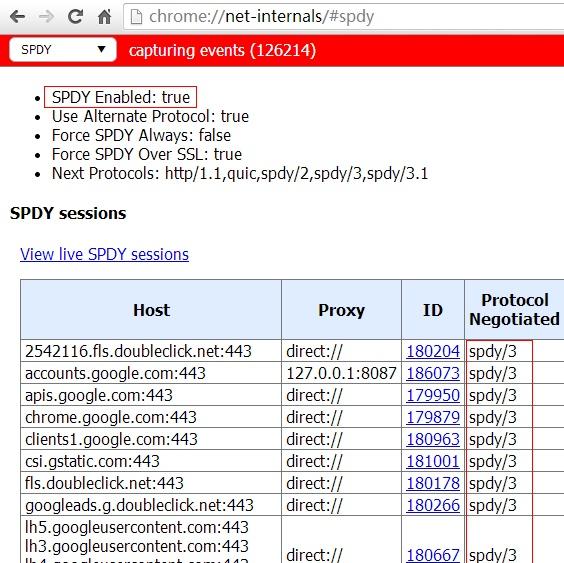
Task: Click spdy/3 in csi.gstatic.com row
Action: (493, 461)
